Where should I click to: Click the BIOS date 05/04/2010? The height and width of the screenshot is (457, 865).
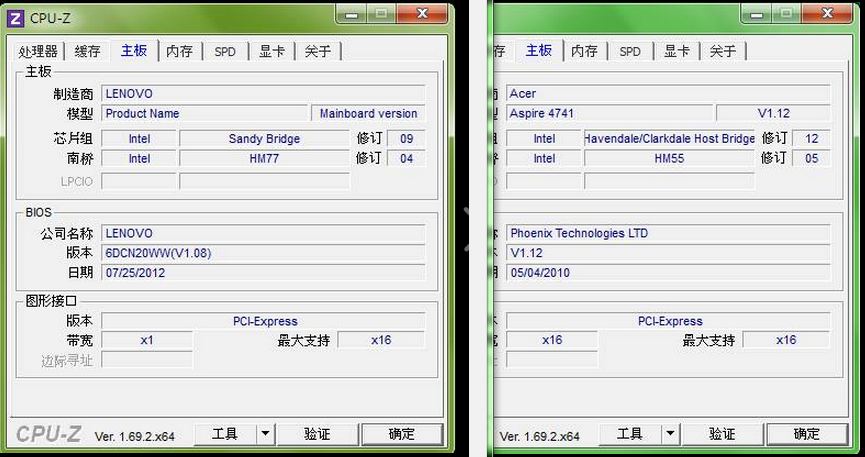click(668, 273)
